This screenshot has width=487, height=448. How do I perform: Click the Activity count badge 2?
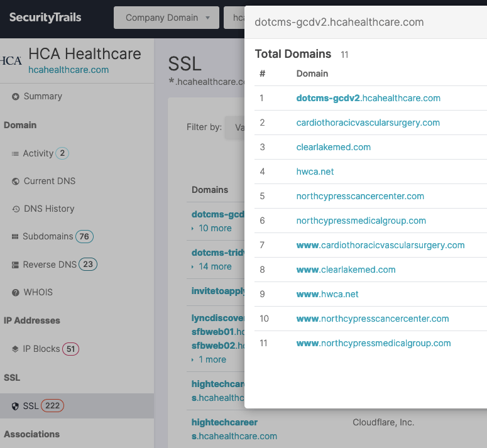[x=62, y=153]
